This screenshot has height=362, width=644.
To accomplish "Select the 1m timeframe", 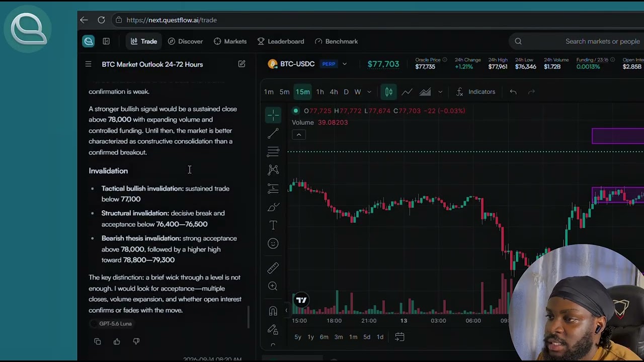I will pyautogui.click(x=269, y=92).
